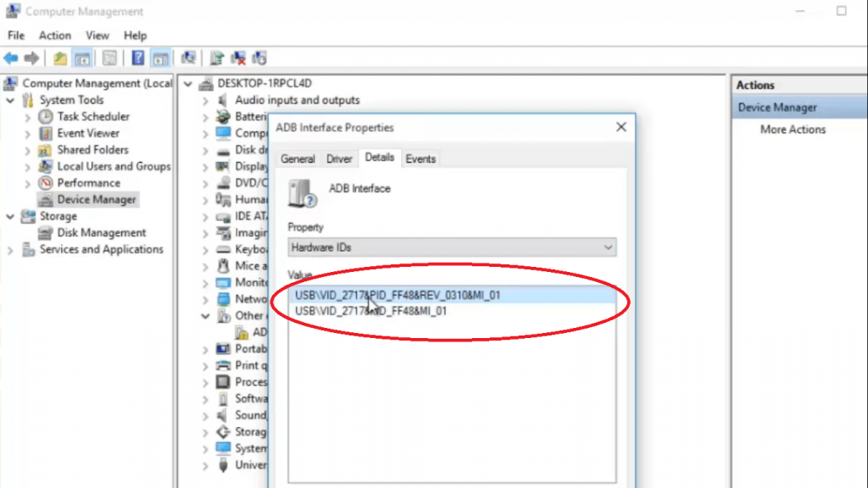The width and height of the screenshot is (868, 488).
Task: Select second hardware ID value ending FF48&MI_01
Action: tap(452, 311)
